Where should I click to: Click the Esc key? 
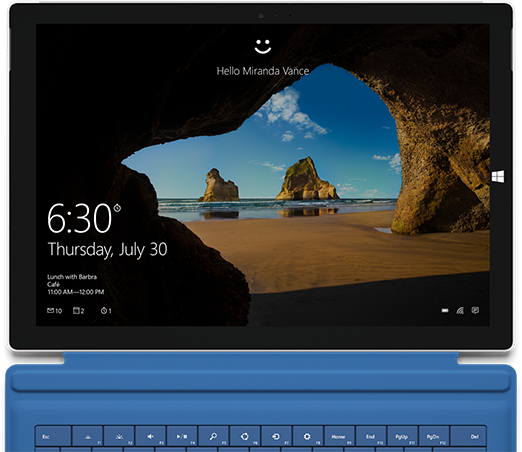(x=53, y=436)
